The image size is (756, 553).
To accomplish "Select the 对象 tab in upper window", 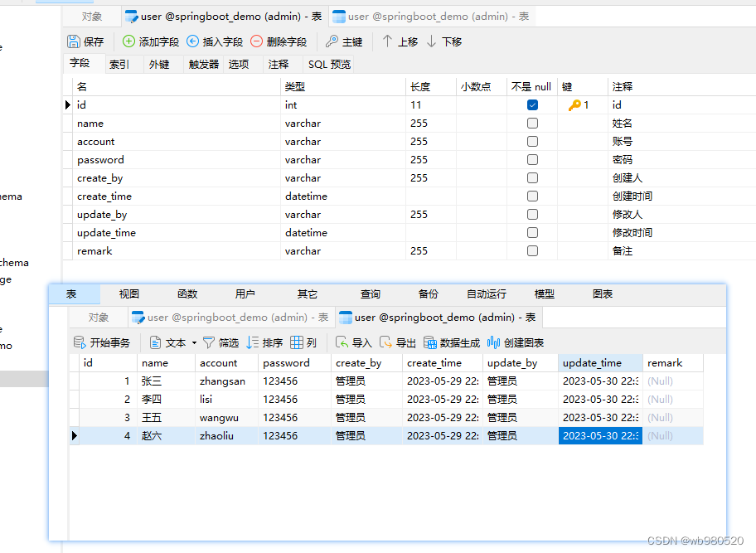I will 92,17.
